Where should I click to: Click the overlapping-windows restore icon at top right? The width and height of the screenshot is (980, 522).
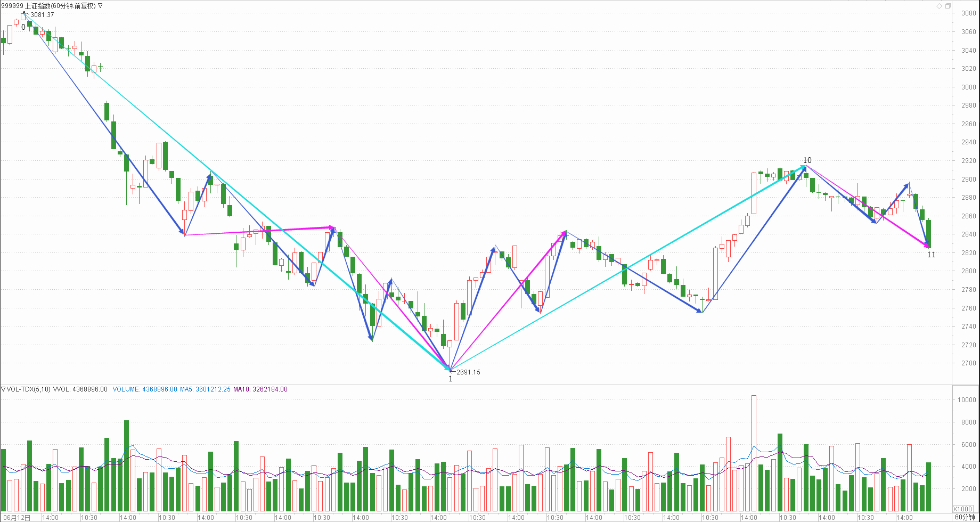click(x=948, y=6)
